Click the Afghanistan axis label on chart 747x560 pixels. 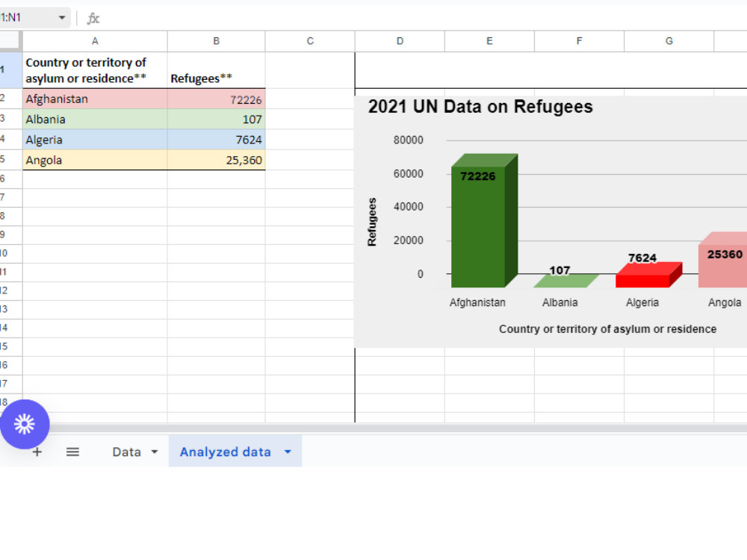[477, 302]
